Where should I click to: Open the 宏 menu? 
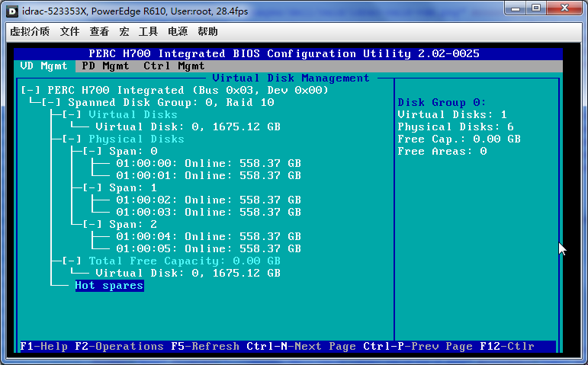[124, 31]
